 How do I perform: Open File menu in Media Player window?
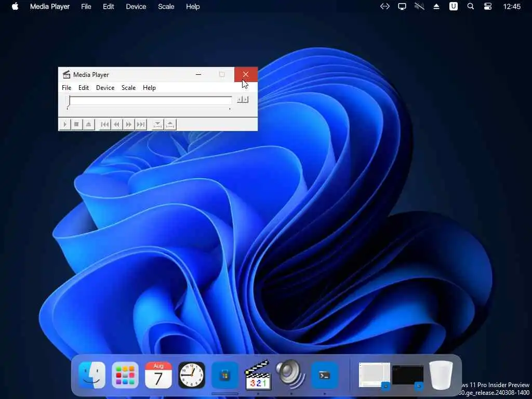click(66, 87)
